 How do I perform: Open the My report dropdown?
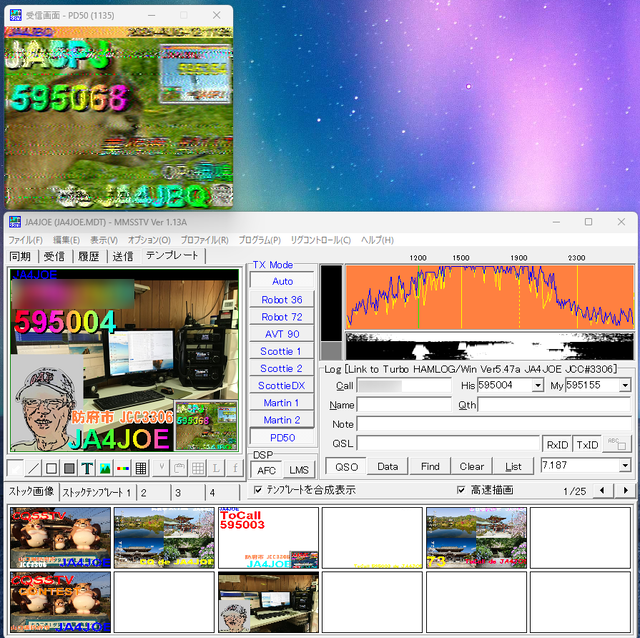coord(625,385)
